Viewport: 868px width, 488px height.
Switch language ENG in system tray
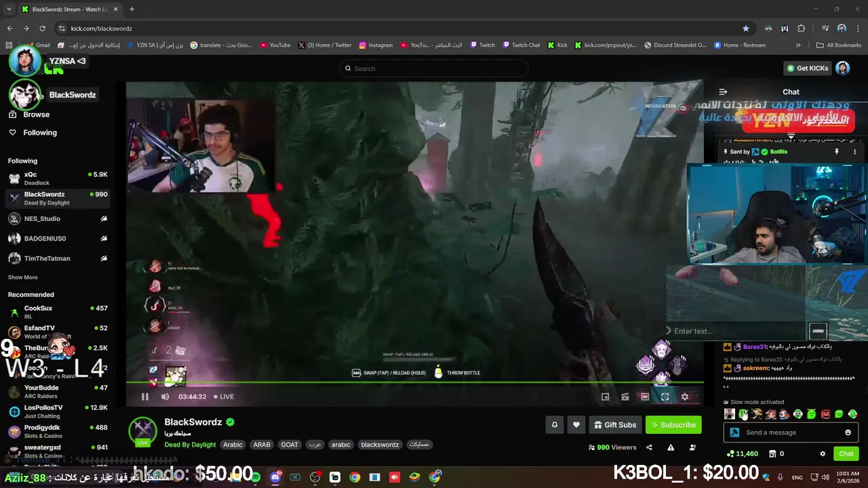click(797, 477)
